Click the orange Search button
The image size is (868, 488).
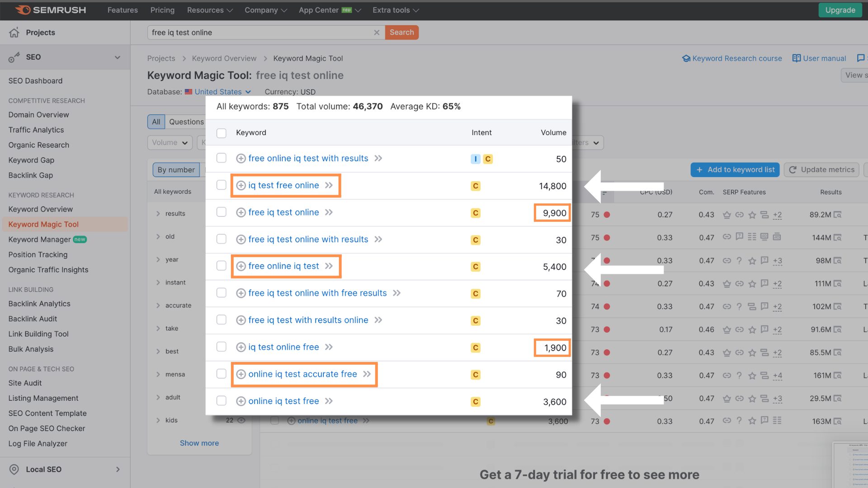click(x=402, y=33)
